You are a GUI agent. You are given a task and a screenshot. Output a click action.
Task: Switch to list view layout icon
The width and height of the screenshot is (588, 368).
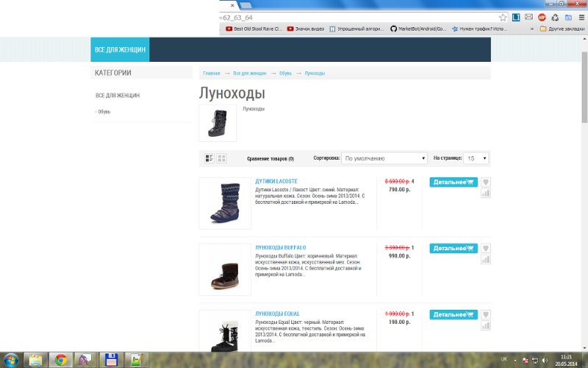[209, 158]
